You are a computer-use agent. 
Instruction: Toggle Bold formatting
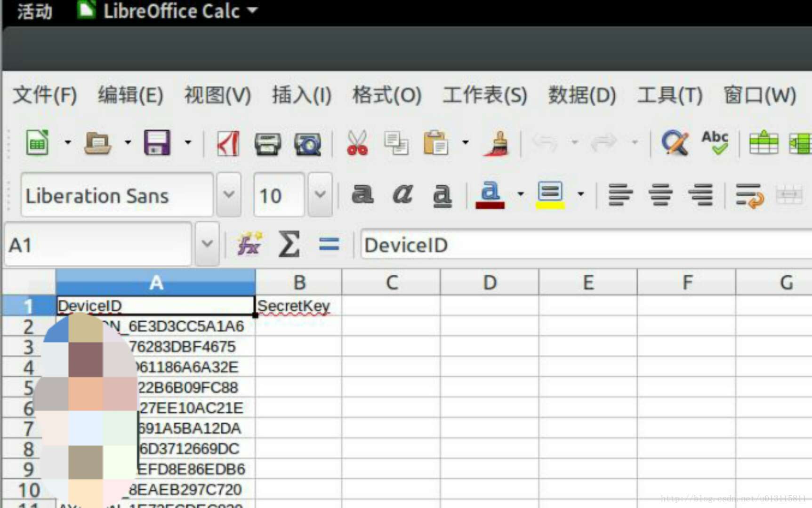point(362,194)
